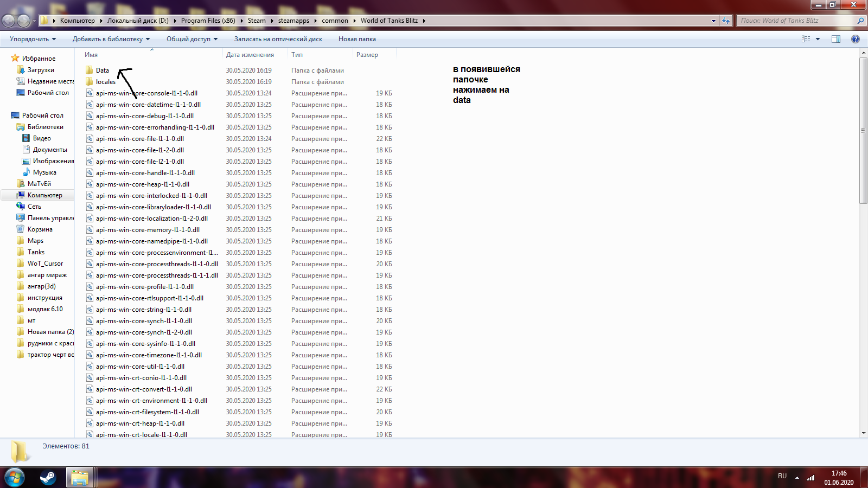Viewport: 868px width, 488px height.
Task: Open the Data folder icon
Action: (x=90, y=70)
